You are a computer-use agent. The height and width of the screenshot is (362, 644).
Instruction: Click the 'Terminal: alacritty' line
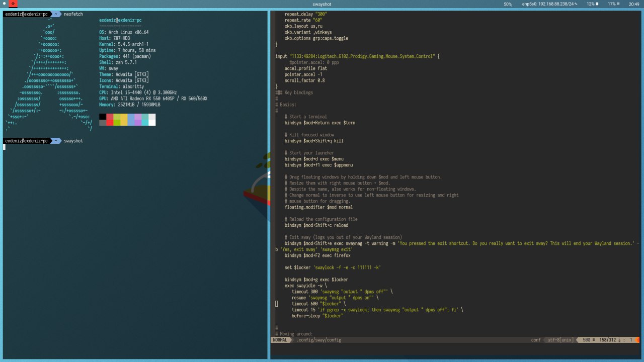(x=121, y=86)
